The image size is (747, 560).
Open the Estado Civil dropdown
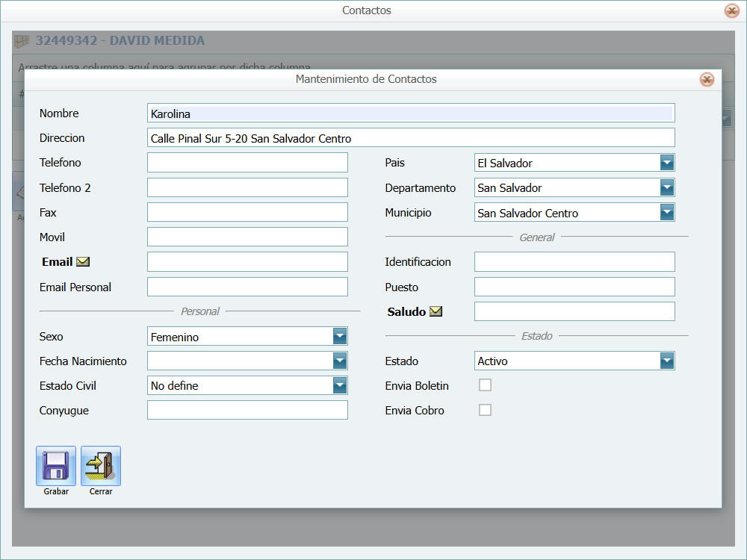340,386
